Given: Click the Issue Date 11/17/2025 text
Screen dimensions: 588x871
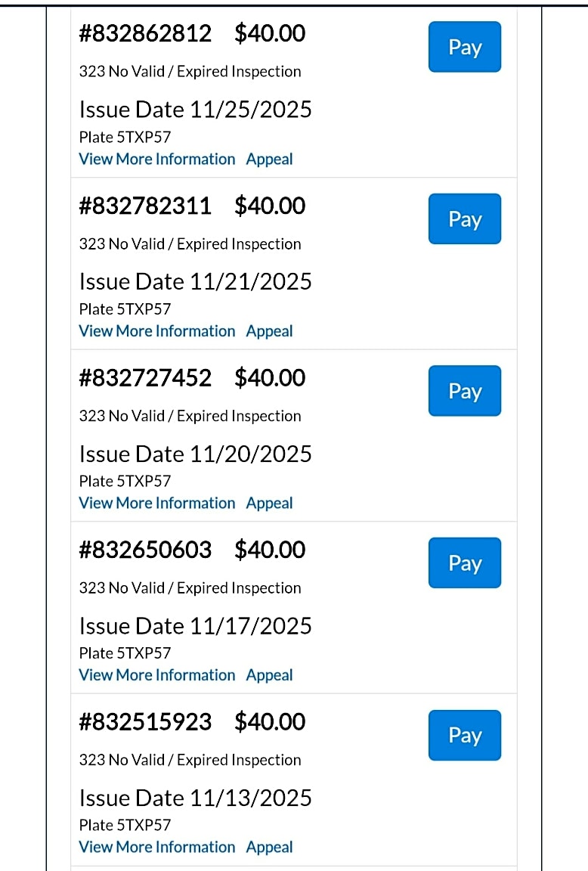Looking at the screenshot, I should tap(195, 626).
